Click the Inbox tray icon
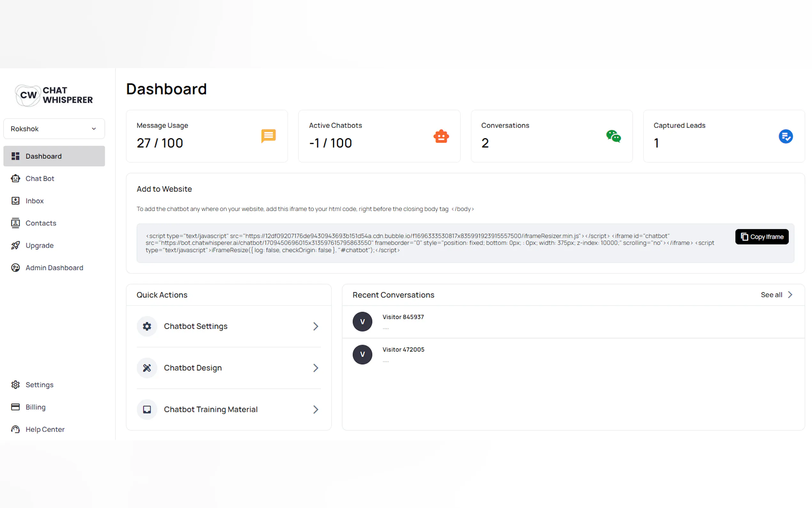Viewport: 812px width, 508px height. (15, 201)
